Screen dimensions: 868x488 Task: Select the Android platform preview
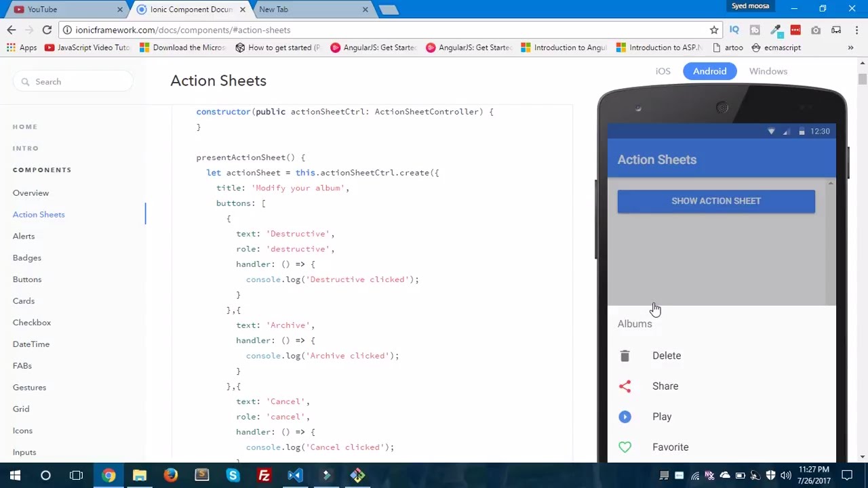(709, 71)
